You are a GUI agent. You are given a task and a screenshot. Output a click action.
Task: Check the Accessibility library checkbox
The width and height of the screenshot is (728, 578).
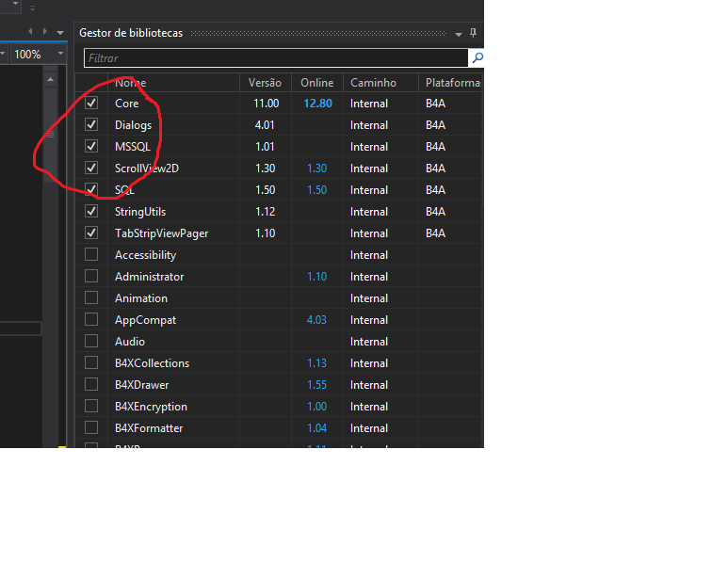point(91,254)
